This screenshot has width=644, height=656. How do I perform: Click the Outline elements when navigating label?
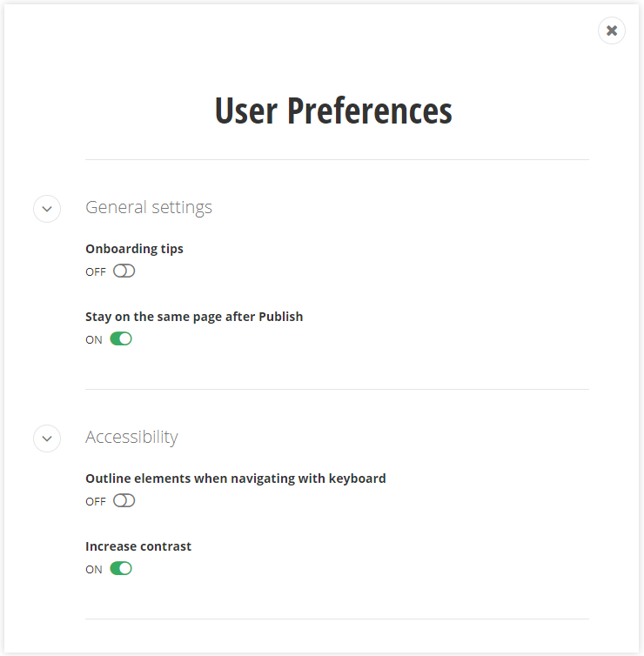[235, 479]
